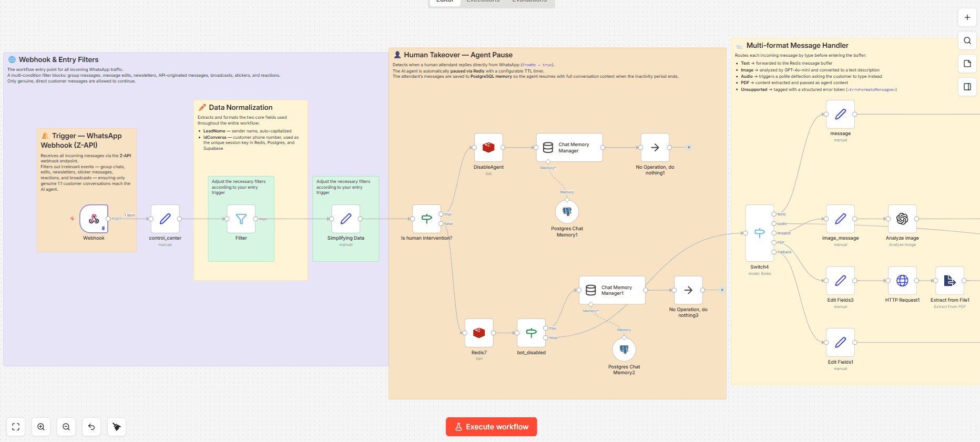
Task: Select the DisableAgent Redis node
Action: pyautogui.click(x=488, y=147)
